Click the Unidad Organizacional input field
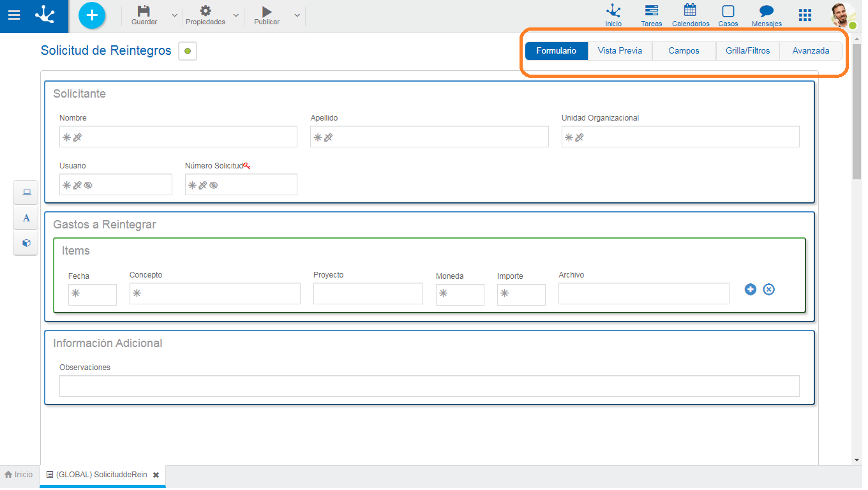 point(680,137)
